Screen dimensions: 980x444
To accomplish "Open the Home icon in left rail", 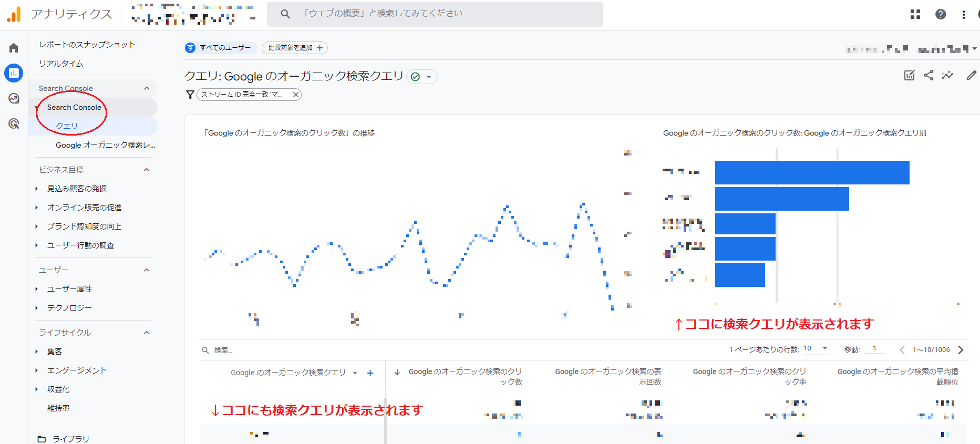I will tap(14, 48).
